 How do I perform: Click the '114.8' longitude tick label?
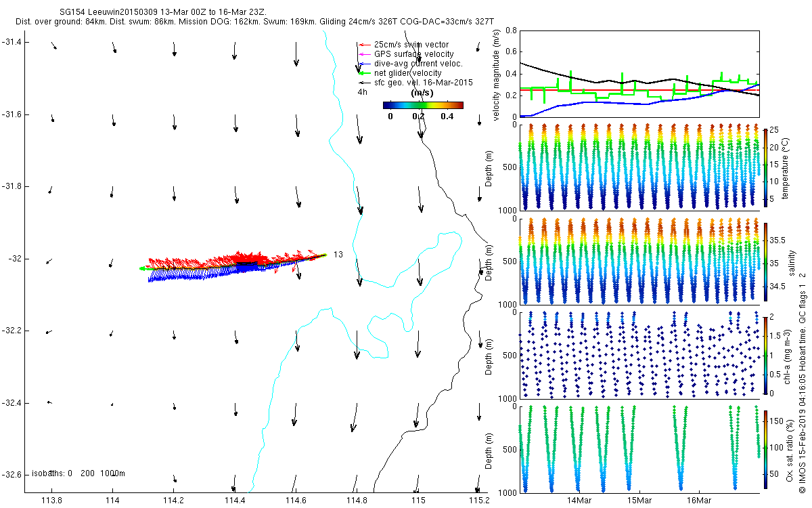pyautogui.click(x=357, y=501)
